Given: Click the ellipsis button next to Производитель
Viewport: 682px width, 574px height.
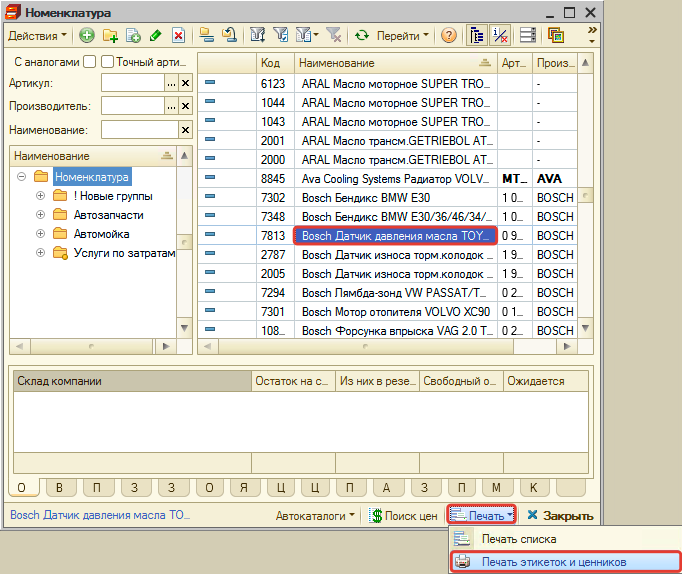Looking at the screenshot, I should (171, 106).
